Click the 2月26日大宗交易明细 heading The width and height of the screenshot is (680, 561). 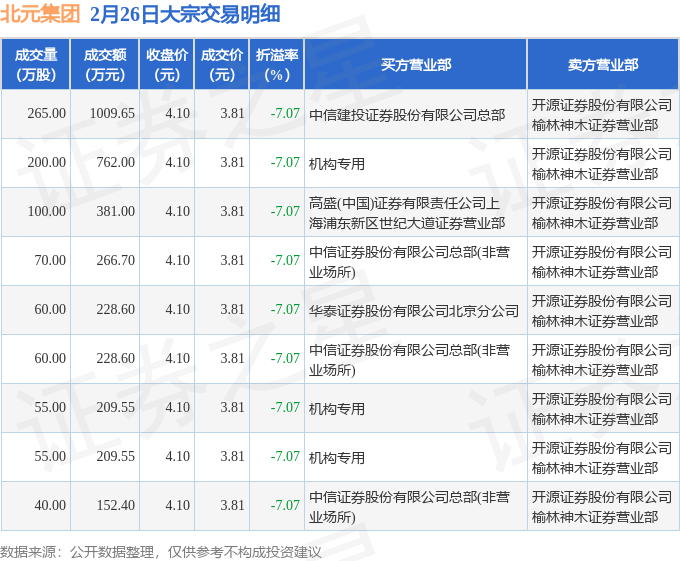click(185, 14)
